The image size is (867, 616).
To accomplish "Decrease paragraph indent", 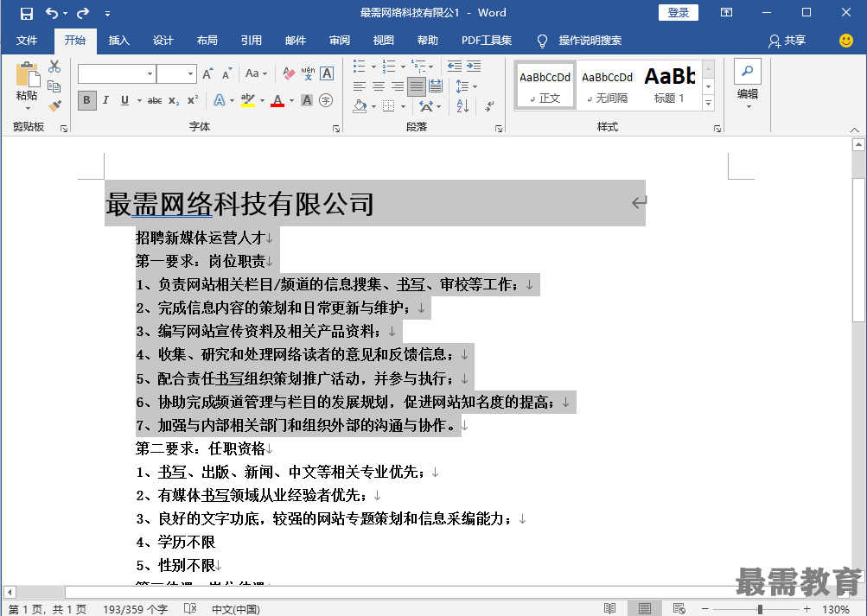I will [x=455, y=67].
